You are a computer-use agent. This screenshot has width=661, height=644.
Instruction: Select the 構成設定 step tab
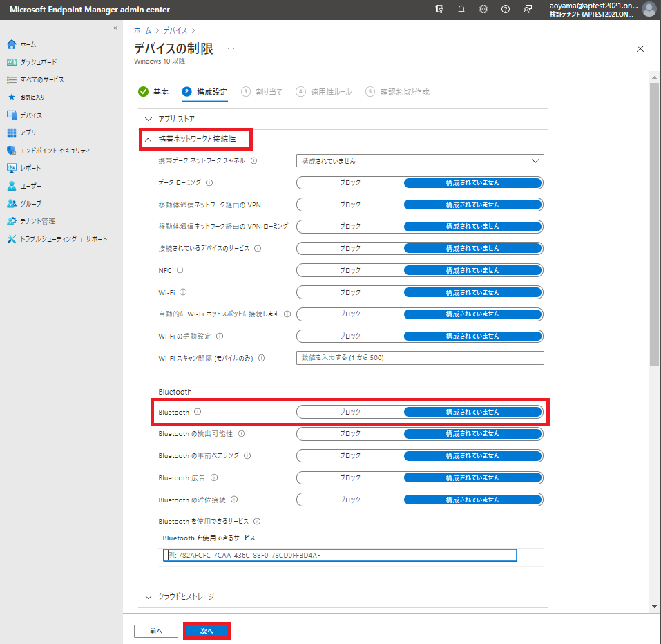click(x=205, y=92)
